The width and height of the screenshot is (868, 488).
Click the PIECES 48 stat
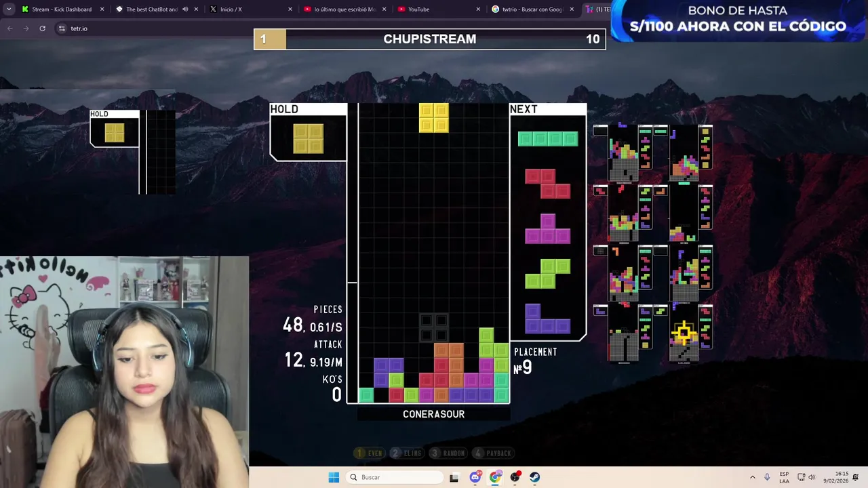(313, 319)
